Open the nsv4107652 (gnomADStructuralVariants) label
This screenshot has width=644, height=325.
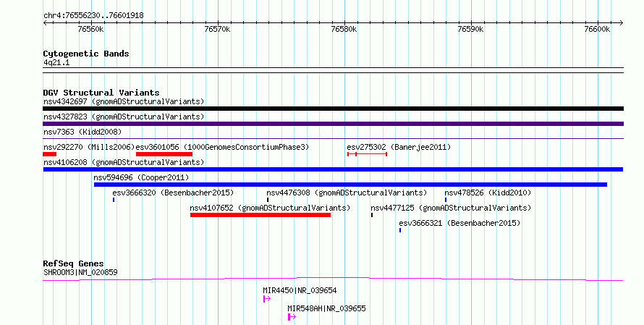coord(270,208)
